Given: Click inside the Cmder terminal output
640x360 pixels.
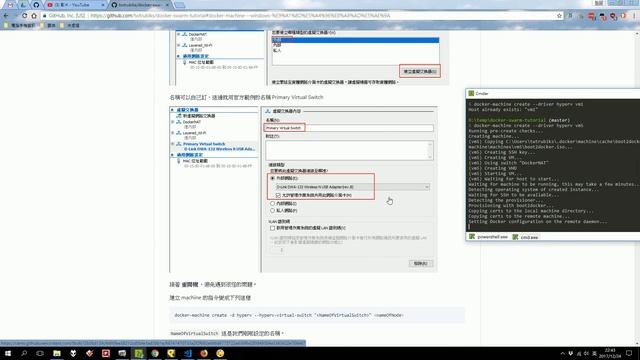Looking at the screenshot, I should point(553,165).
